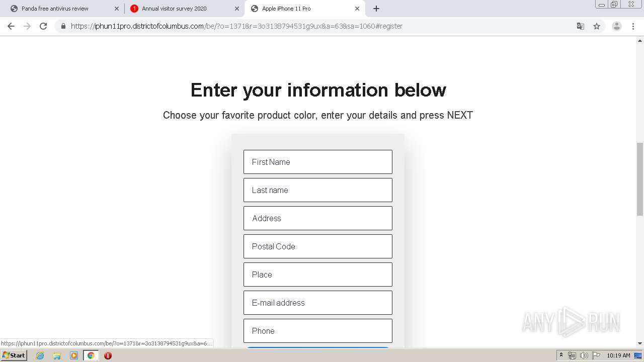The height and width of the screenshot is (362, 644).
Task: Focus the E-mail address field
Action: (318, 303)
